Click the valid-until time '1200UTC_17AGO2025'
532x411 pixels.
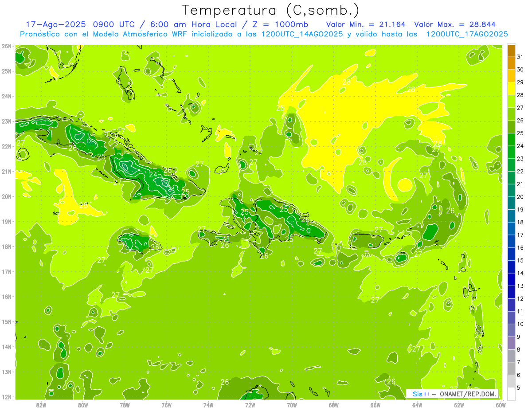click(x=467, y=34)
